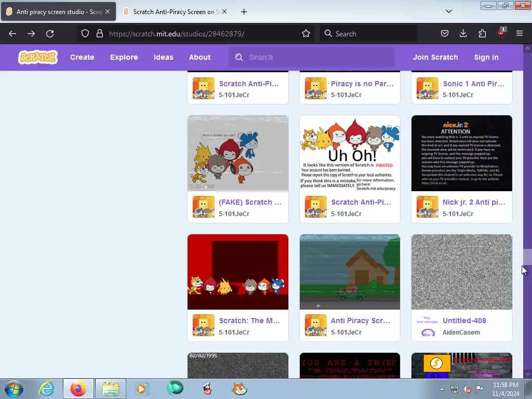Click the uBlock extension icon with badge
Image resolution: width=532 pixels, height=399 pixels.
coord(501,33)
